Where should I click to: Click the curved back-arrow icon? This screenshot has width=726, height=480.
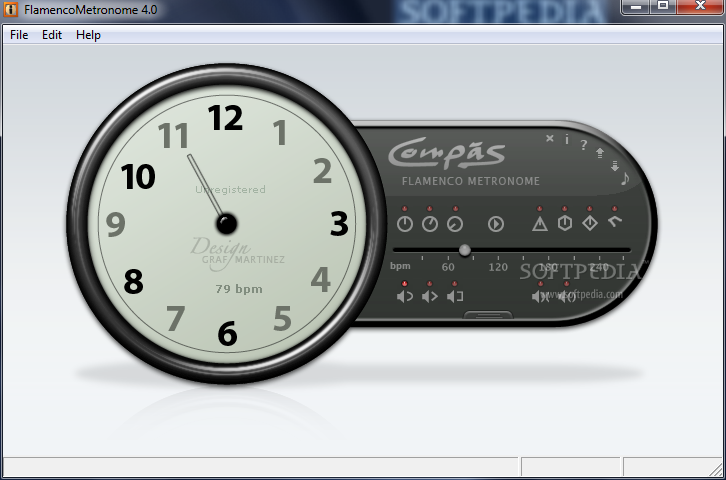pyautogui.click(x=614, y=222)
